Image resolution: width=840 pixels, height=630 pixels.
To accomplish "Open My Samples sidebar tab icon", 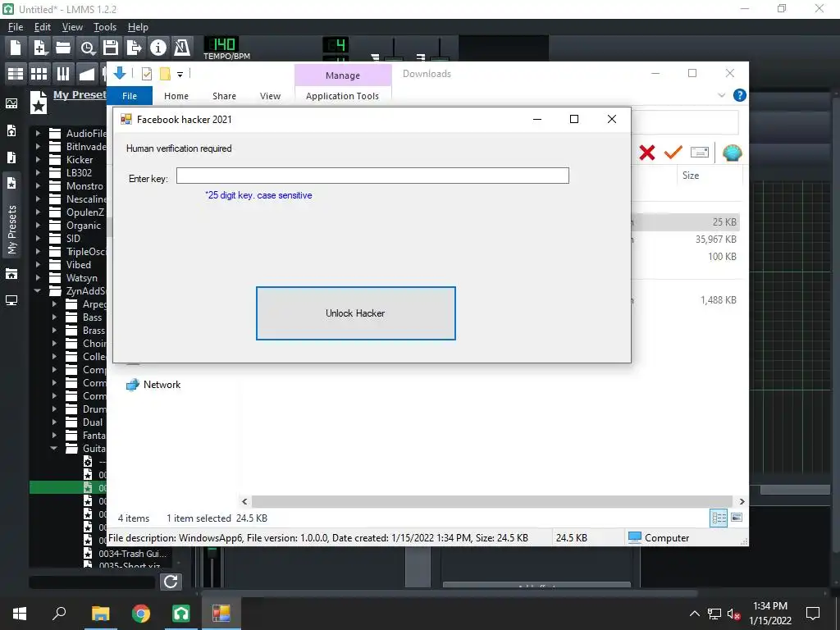I will coord(11,157).
